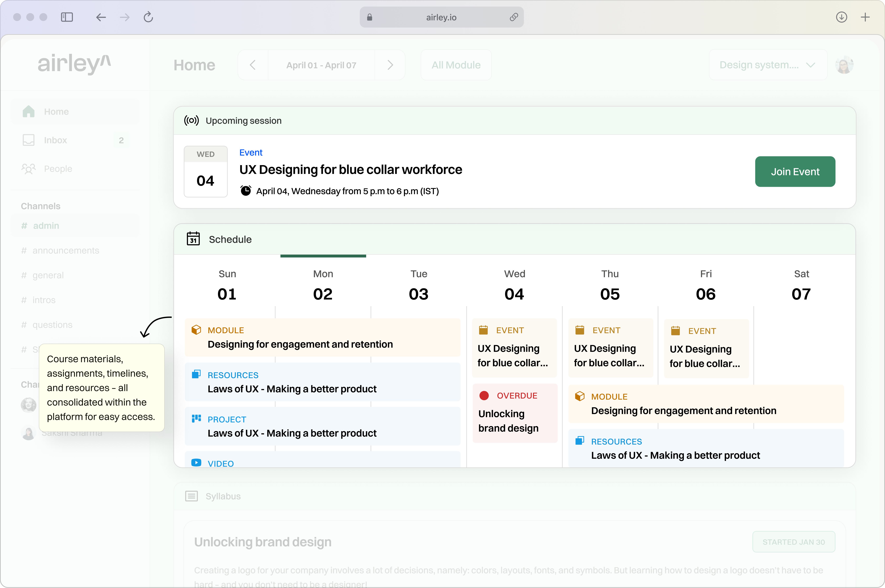
Task: Open the PROJECT Laws of UX card
Action: click(x=323, y=426)
